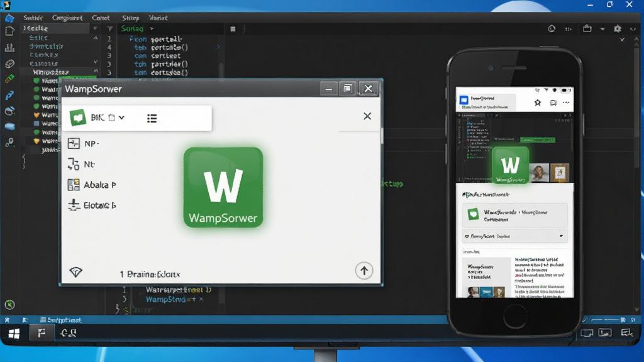Click the green chat icon next to BIK
Screen dimensions: 644x362
[x=77, y=118]
